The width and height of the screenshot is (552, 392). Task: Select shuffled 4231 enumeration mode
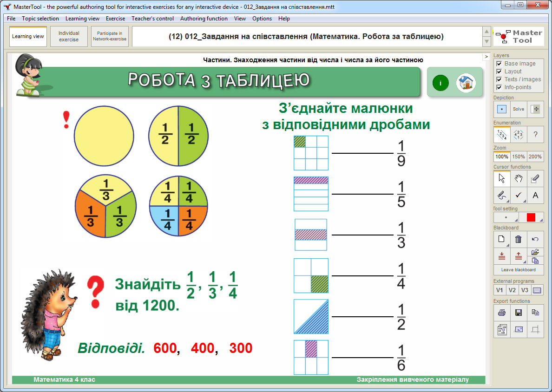click(x=519, y=134)
